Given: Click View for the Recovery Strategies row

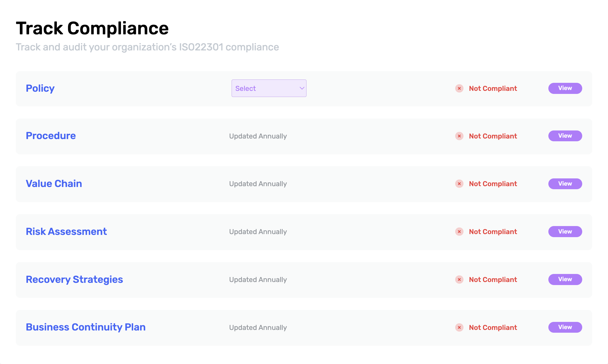Looking at the screenshot, I should pyautogui.click(x=565, y=280).
